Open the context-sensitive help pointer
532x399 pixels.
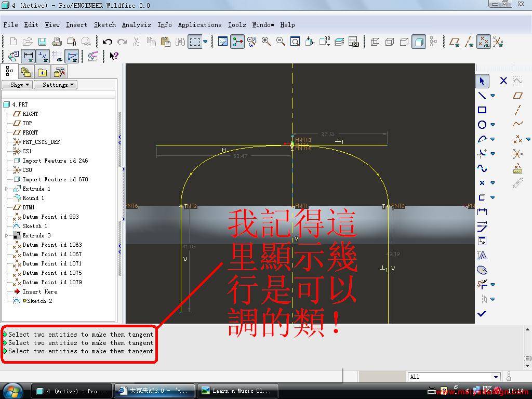click(x=114, y=56)
